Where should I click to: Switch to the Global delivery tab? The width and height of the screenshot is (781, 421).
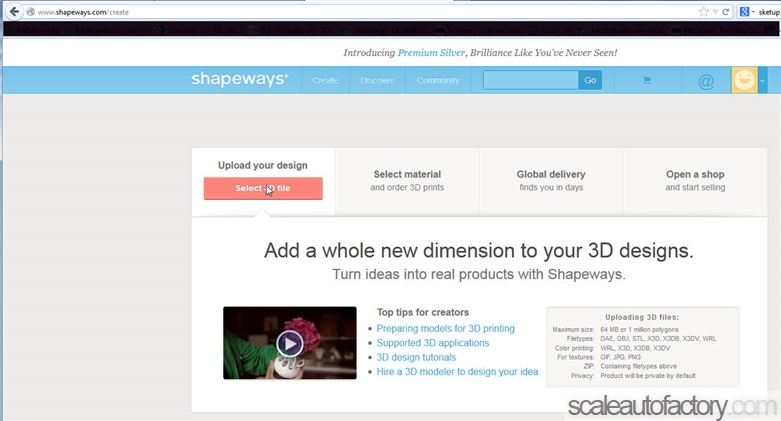pyautogui.click(x=551, y=181)
